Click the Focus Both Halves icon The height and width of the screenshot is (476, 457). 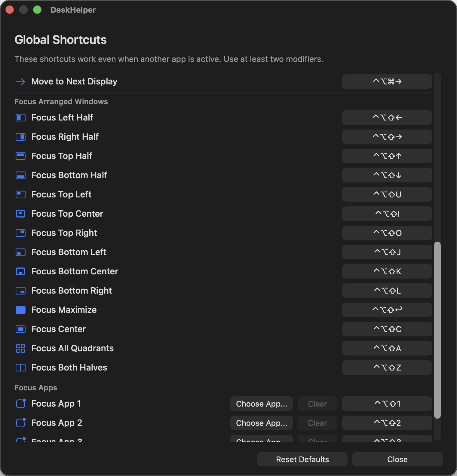[x=20, y=368]
